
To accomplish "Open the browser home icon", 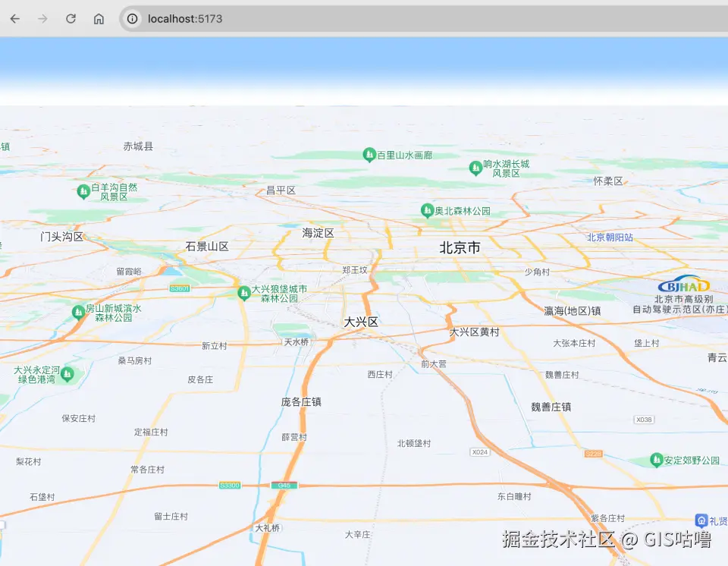I will coord(99,18).
